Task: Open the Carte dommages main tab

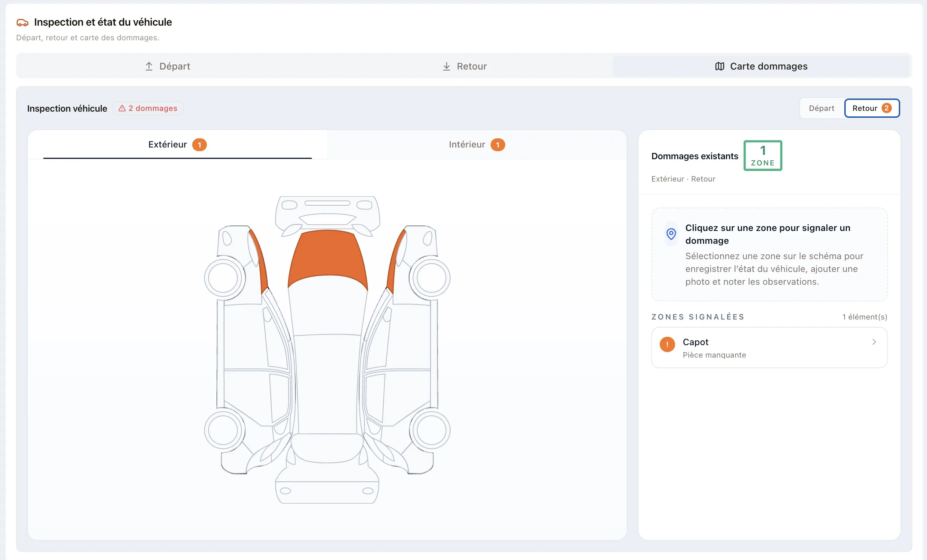Action: coord(761,66)
